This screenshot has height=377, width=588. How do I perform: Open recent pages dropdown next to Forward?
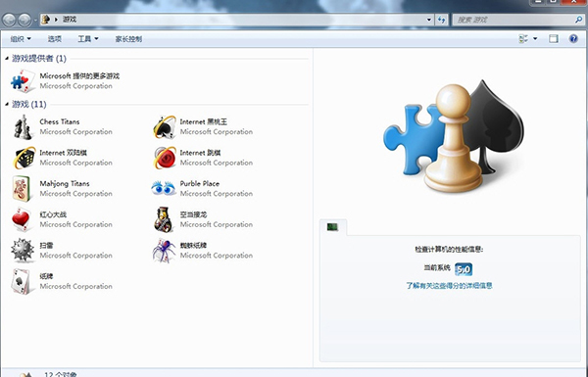pos(35,20)
